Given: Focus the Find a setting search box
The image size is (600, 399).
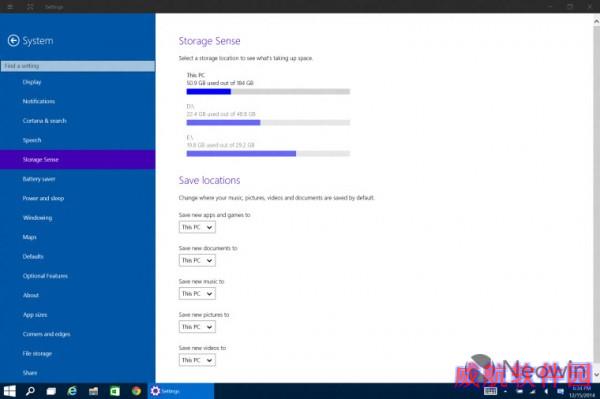Looking at the screenshot, I should point(78,66).
